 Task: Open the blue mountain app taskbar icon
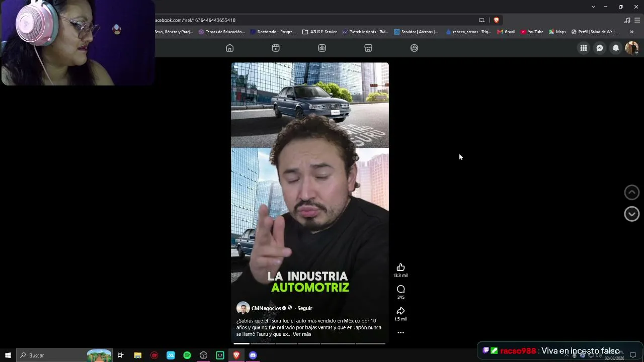tap(171, 355)
